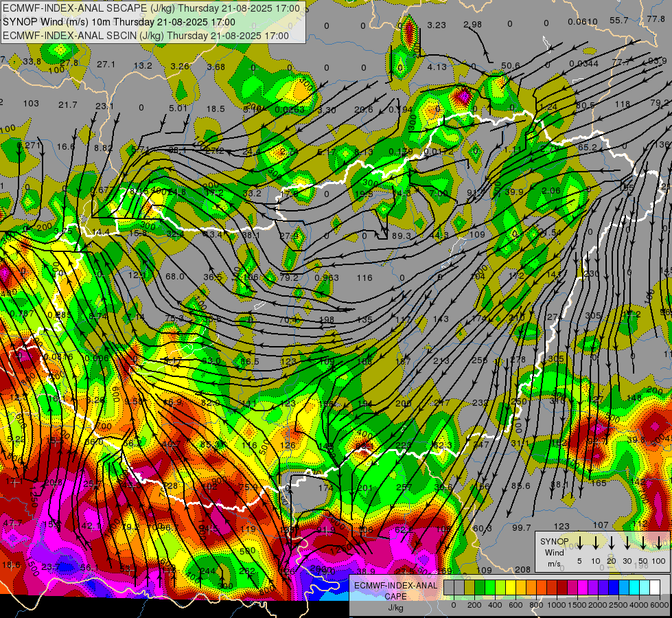The width and height of the screenshot is (672, 618).
Task: Click the '85.6' map value
Action: (521, 485)
